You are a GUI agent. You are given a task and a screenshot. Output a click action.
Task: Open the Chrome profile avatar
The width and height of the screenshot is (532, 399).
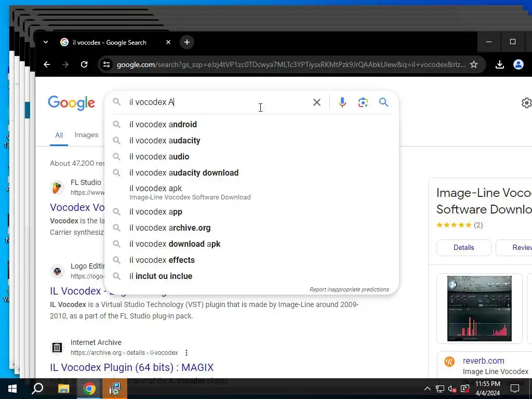pos(518,64)
